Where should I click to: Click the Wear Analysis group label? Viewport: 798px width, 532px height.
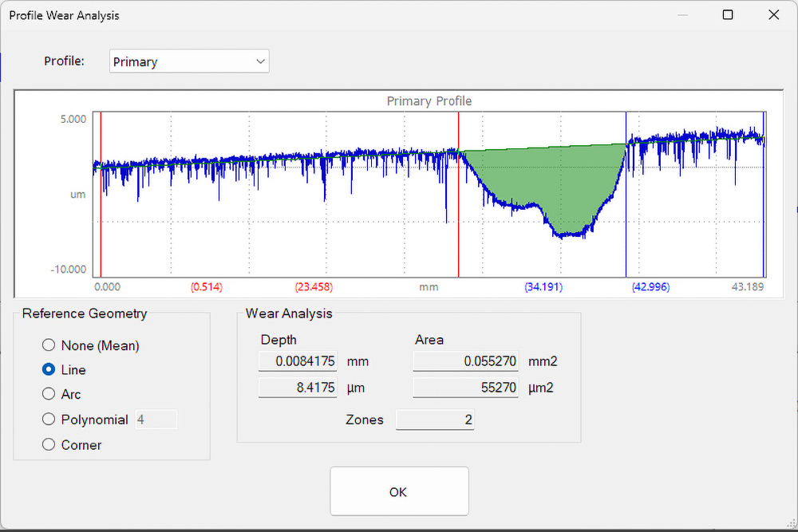289,313
